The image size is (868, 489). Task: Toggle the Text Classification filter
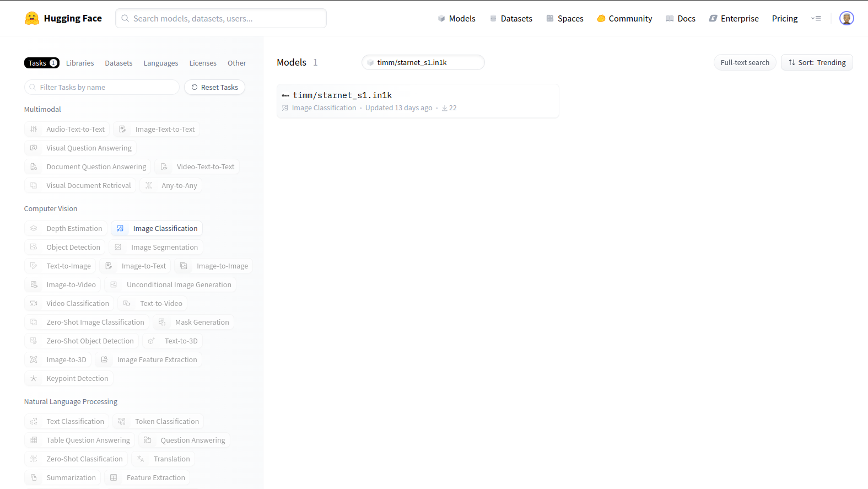pos(67,421)
